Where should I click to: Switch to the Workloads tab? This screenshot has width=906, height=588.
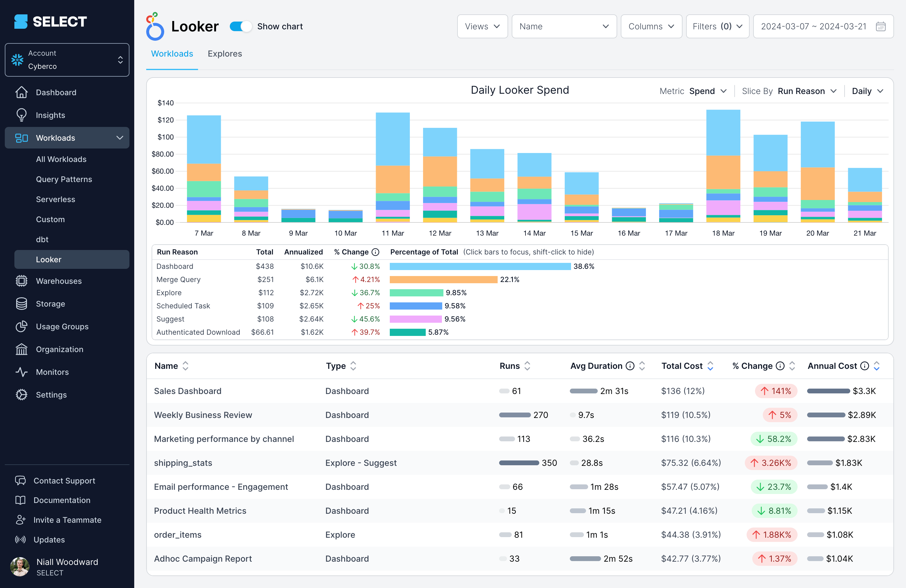click(172, 54)
